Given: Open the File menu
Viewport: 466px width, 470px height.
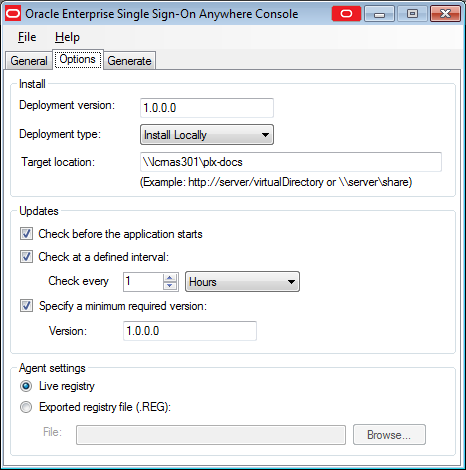Looking at the screenshot, I should [27, 37].
